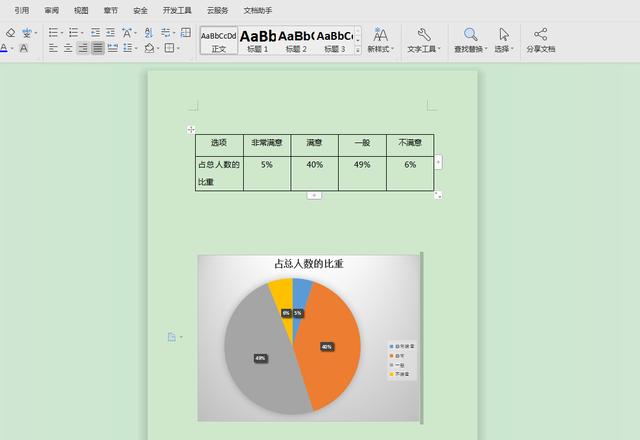Screen dimensions: 640x440
Task: Click the 查找替换 magnifier icon
Action: coord(471,35)
